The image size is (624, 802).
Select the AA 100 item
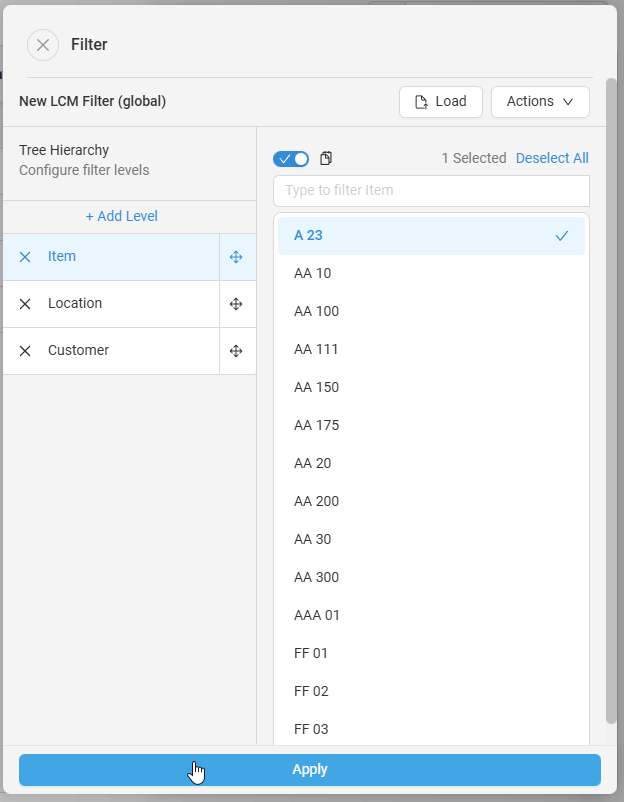[430, 312]
